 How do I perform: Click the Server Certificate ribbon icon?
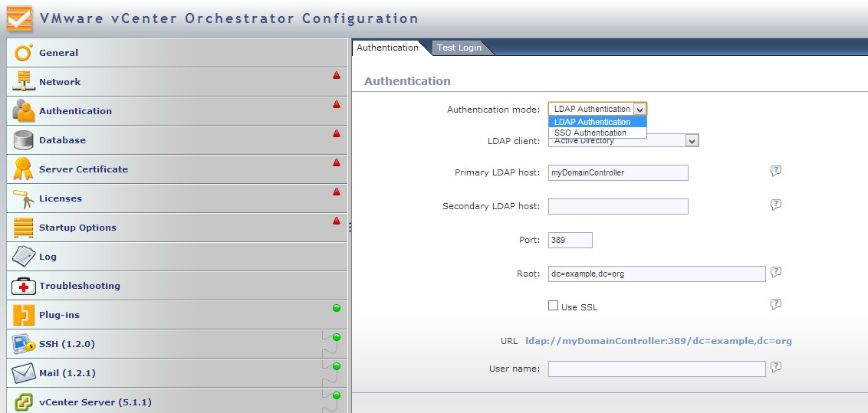(x=24, y=169)
